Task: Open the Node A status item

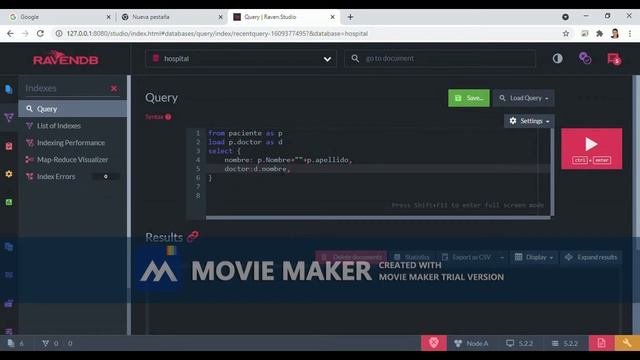Action: pyautogui.click(x=471, y=343)
